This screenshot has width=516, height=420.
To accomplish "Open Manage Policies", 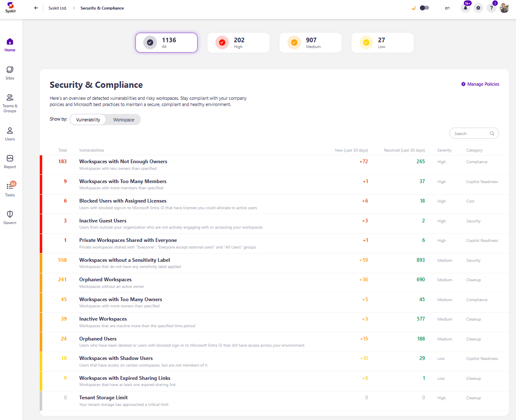I will click(x=480, y=84).
